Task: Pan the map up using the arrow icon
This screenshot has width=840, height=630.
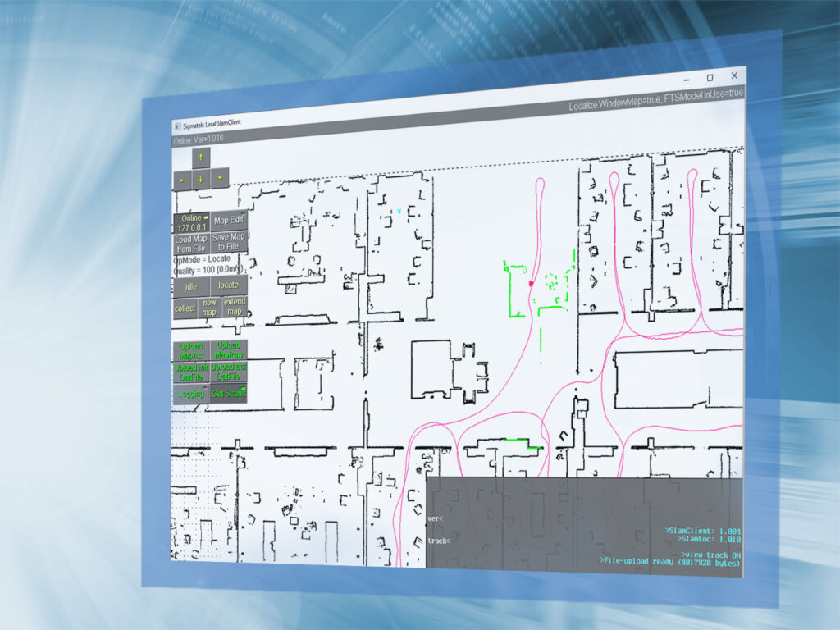Action: coord(200,158)
